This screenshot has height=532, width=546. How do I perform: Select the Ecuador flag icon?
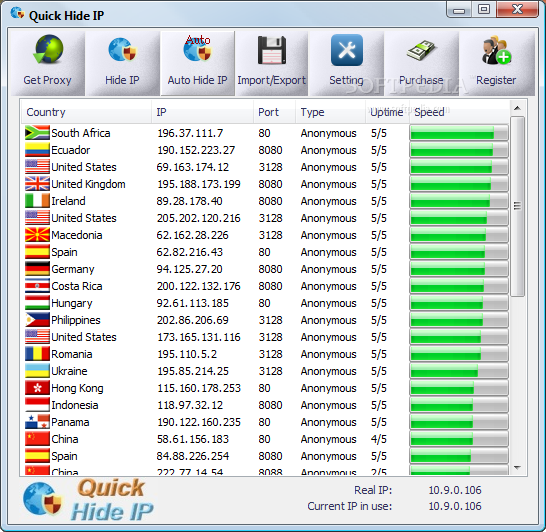(x=37, y=150)
